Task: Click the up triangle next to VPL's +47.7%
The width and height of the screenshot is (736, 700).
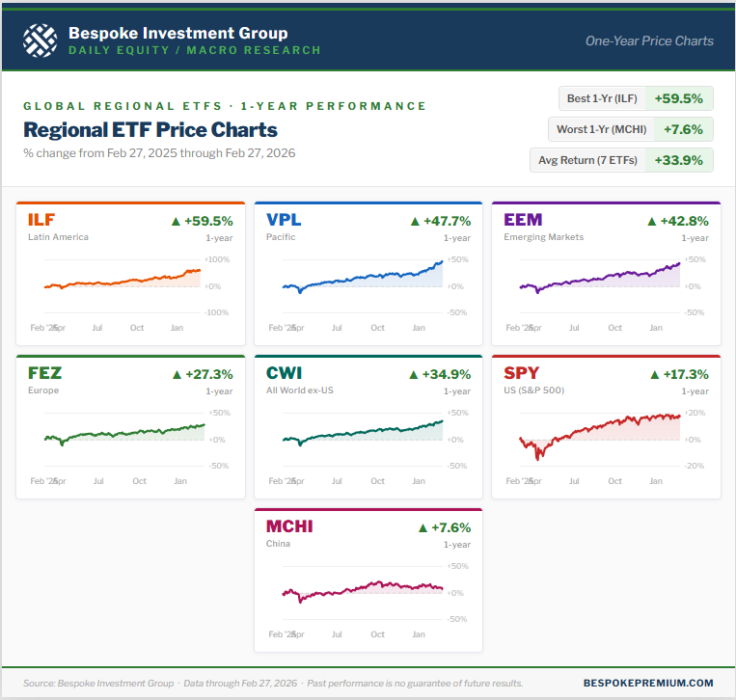Action: coord(414,221)
